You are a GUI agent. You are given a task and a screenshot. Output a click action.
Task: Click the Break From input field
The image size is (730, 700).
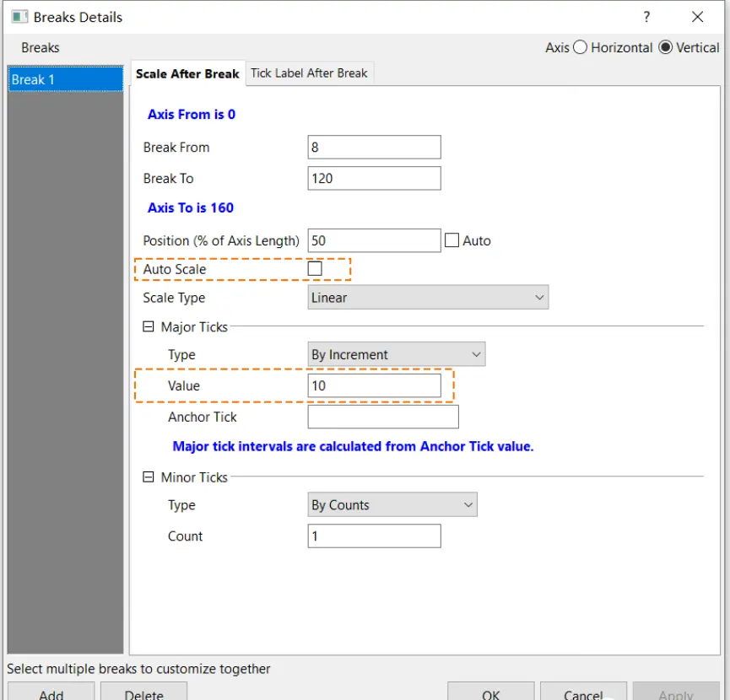tap(375, 148)
